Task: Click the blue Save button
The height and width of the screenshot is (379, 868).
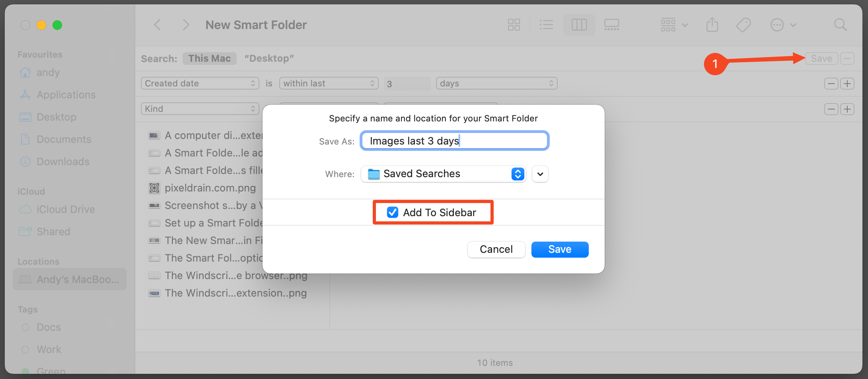Action: click(x=560, y=250)
